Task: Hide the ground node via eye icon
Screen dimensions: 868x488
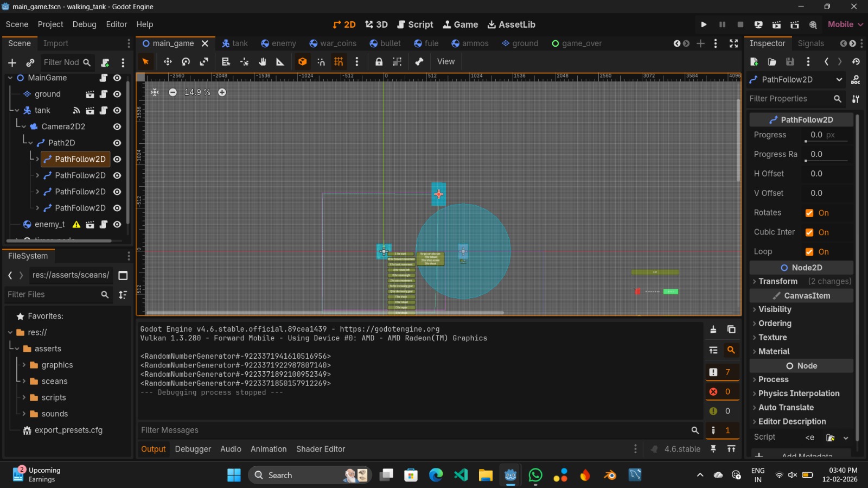Action: [x=117, y=94]
